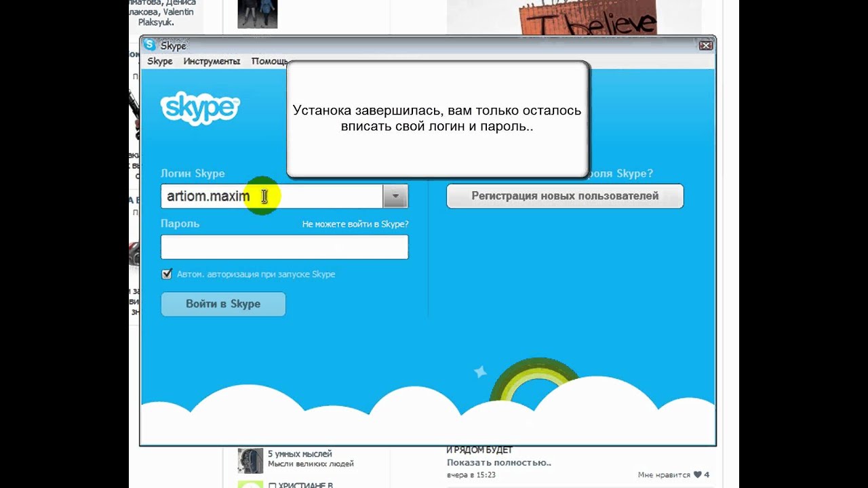
Task: Click the Plaksyuk name in background page
Action: (x=156, y=22)
